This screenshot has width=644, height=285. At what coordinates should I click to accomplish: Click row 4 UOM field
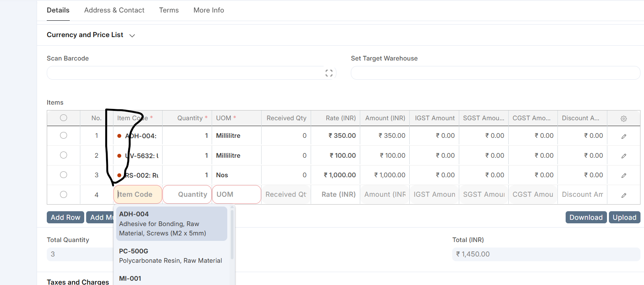[237, 194]
